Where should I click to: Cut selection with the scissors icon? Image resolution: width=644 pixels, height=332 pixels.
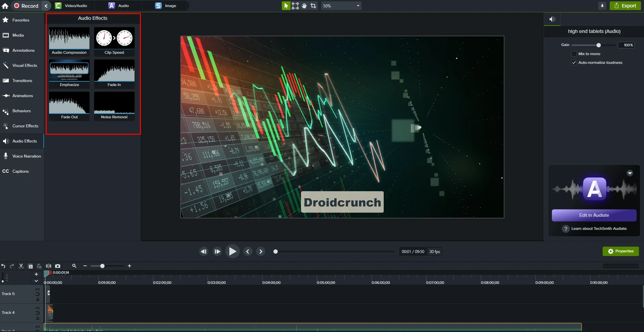pos(21,266)
